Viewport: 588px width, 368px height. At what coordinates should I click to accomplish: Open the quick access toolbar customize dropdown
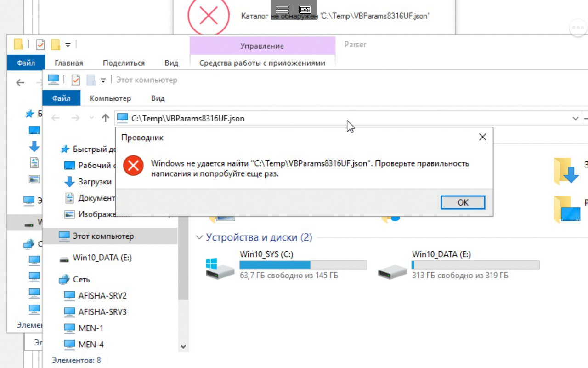coord(103,80)
